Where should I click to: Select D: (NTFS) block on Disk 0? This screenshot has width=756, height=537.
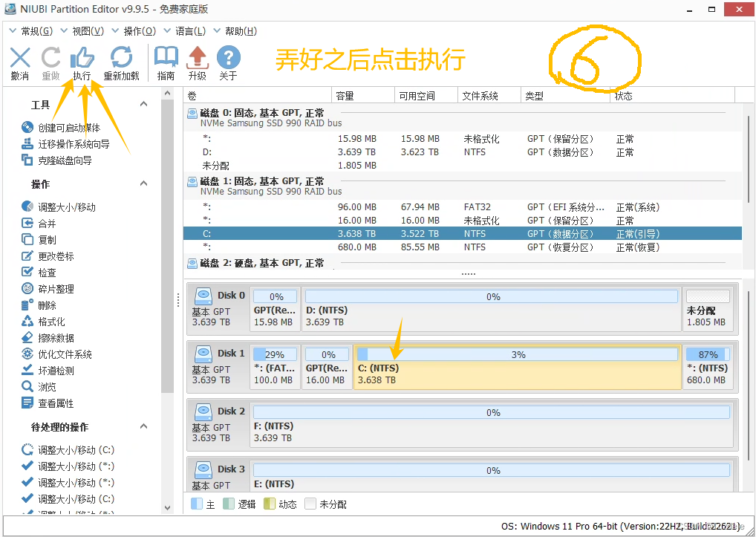coord(492,308)
